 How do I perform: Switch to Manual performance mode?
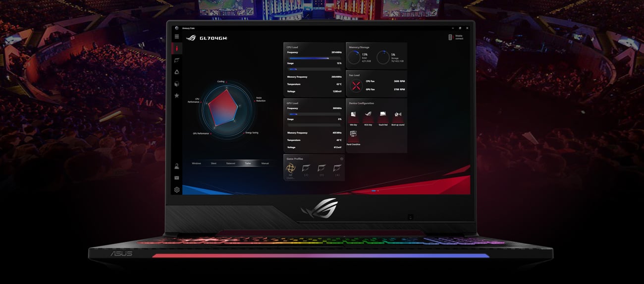265,163
